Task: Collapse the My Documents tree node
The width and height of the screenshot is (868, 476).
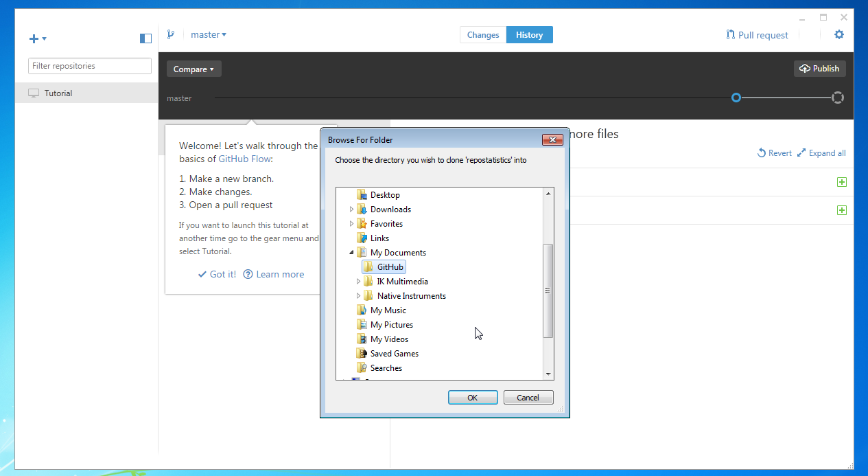Action: click(x=352, y=253)
